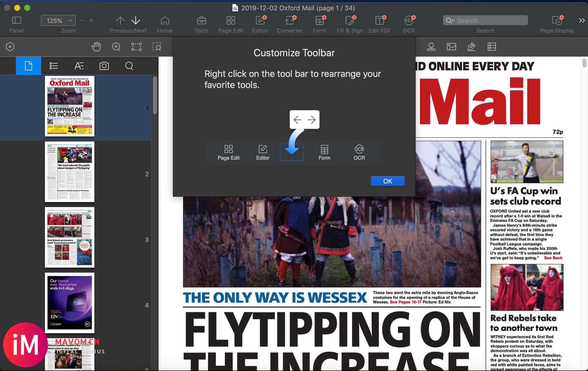Screen dimensions: 588x371
Task: Switch to the Thumbnails panel tab
Action: 29,66
